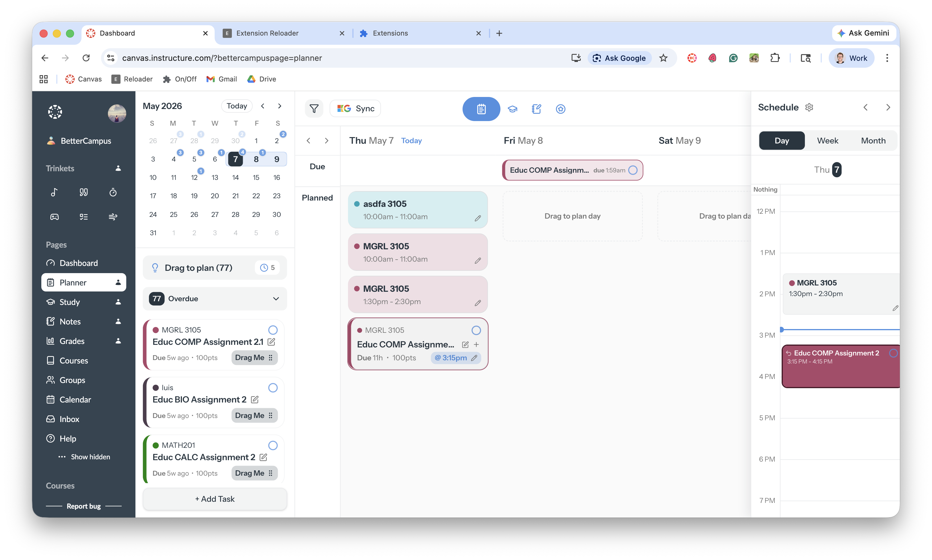Screen dimensions: 932x560
Task: Open Educ COMP Assignment 2 event in Schedule
Action: click(841, 366)
